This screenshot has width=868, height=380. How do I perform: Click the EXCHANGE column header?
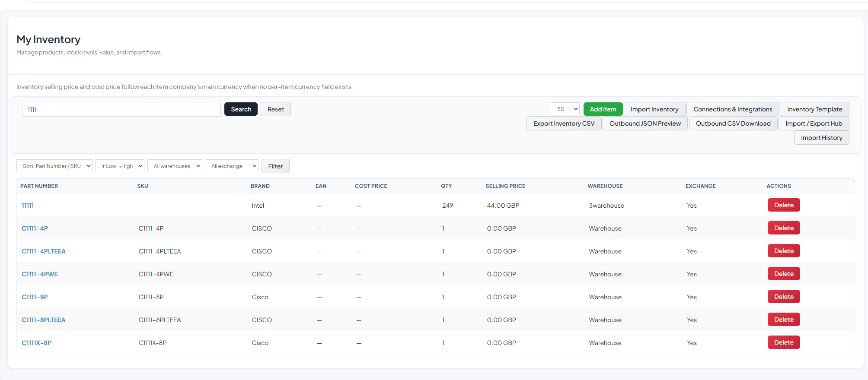click(700, 186)
